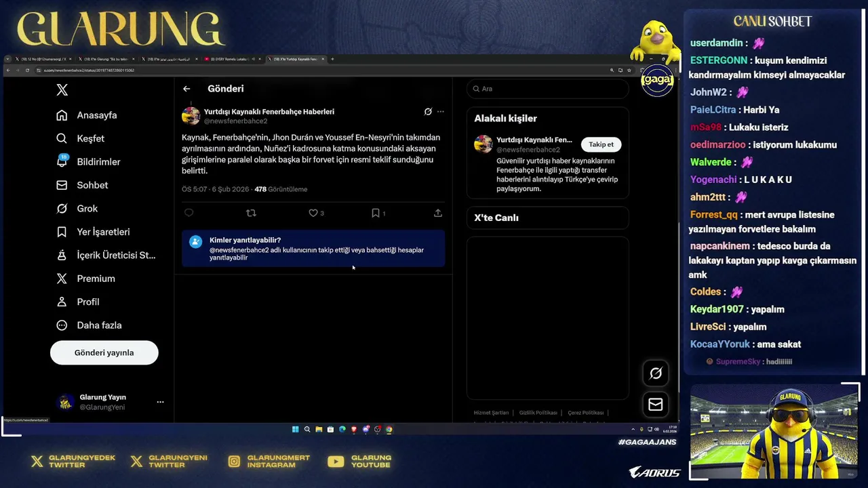This screenshot has width=868, height=488.
Task: Click Takip et follow button
Action: (x=601, y=144)
